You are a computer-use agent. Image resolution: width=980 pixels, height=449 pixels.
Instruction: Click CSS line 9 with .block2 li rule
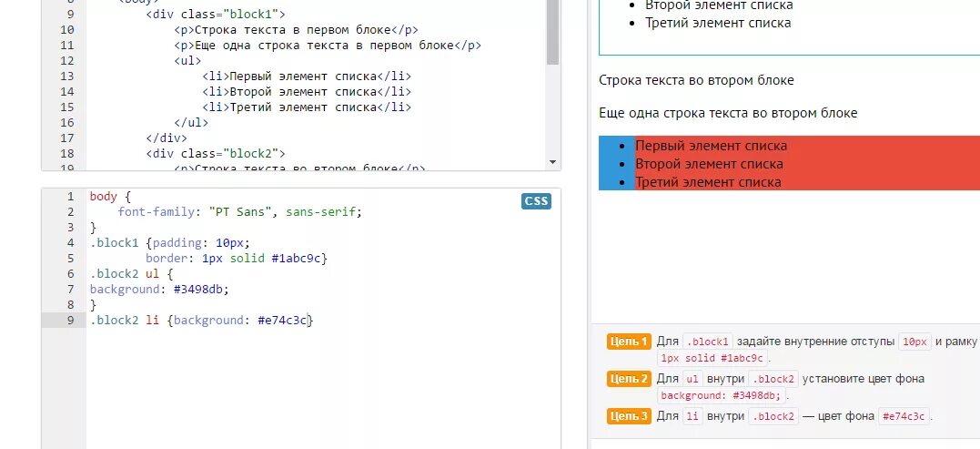click(200, 321)
